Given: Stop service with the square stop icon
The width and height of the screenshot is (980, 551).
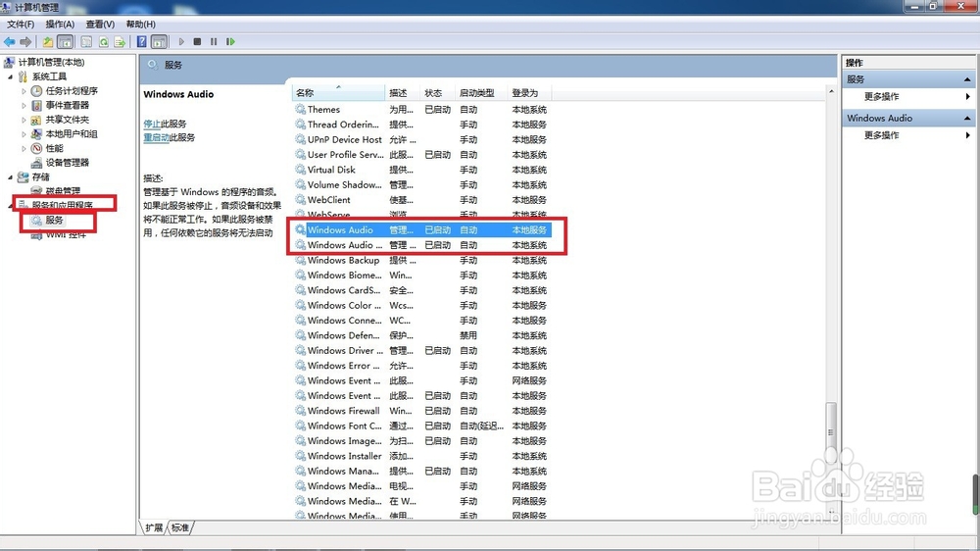Looking at the screenshot, I should 198,42.
